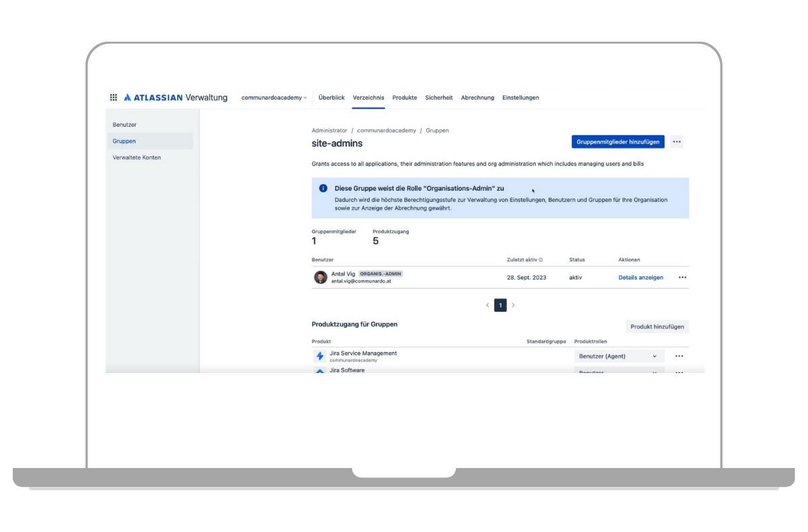
Task: Select Benutzer in the left sidebar
Action: (x=150, y=125)
